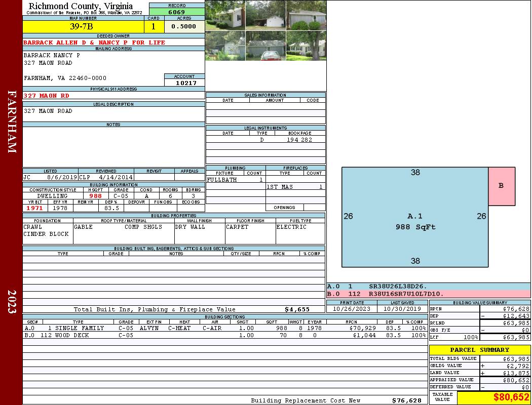Select the green record number 6069 field

177,12
